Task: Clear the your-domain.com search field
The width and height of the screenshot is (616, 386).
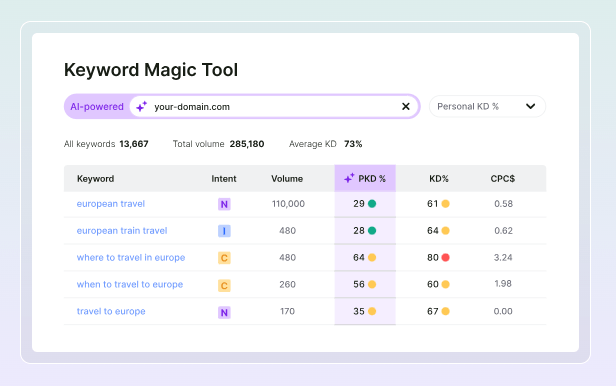Action: point(406,106)
